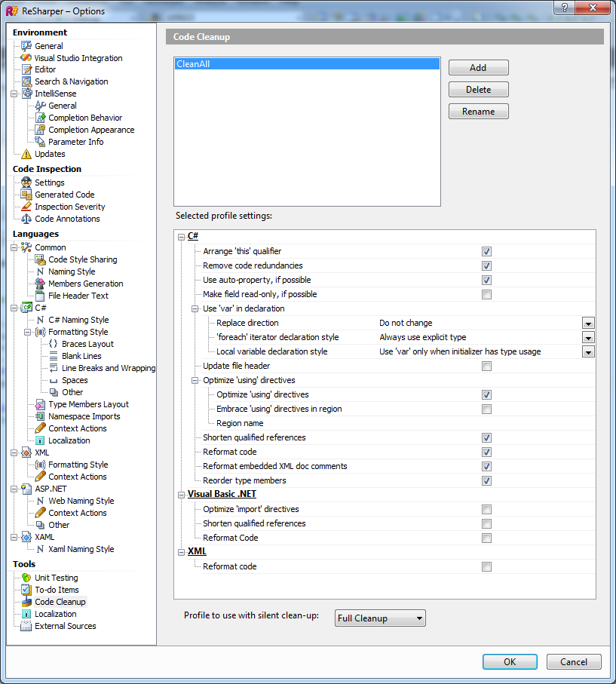This screenshot has height=684, width=616.
Task: Click the To-do Items icon
Action: click(x=26, y=590)
